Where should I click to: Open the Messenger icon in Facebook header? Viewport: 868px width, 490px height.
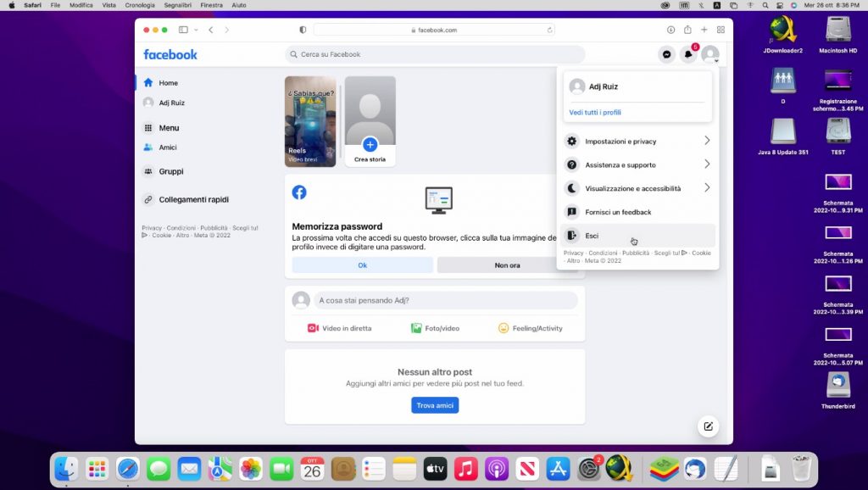tap(667, 54)
